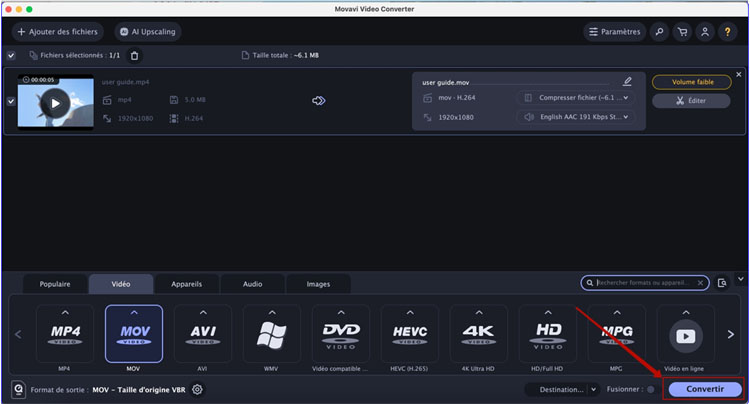The height and width of the screenshot is (404, 750).
Task: Choose the 4K Ultra HD preset
Action: pos(478,334)
